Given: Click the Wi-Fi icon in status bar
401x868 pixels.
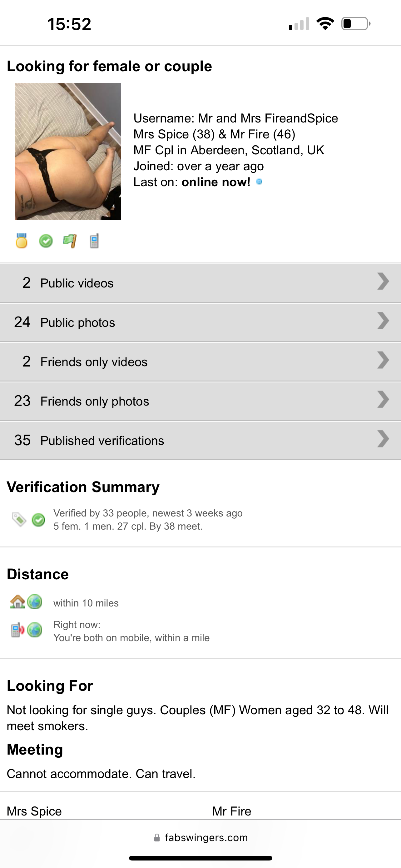Looking at the screenshot, I should tap(325, 23).
